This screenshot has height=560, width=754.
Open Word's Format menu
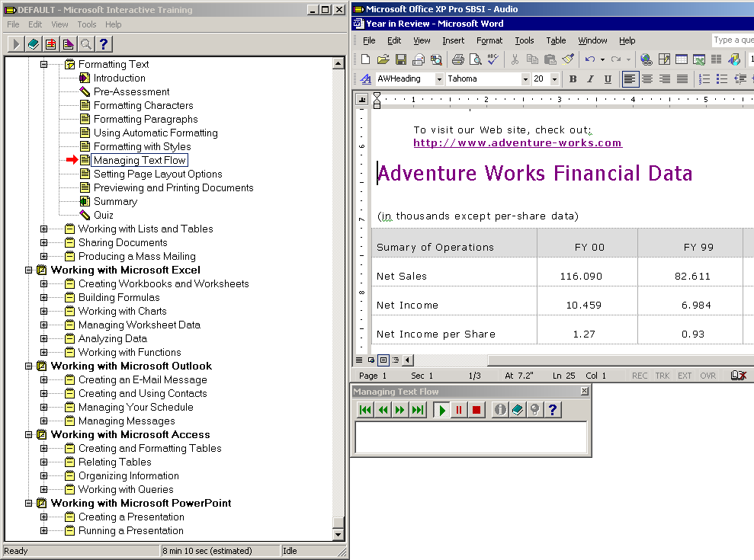pos(489,41)
